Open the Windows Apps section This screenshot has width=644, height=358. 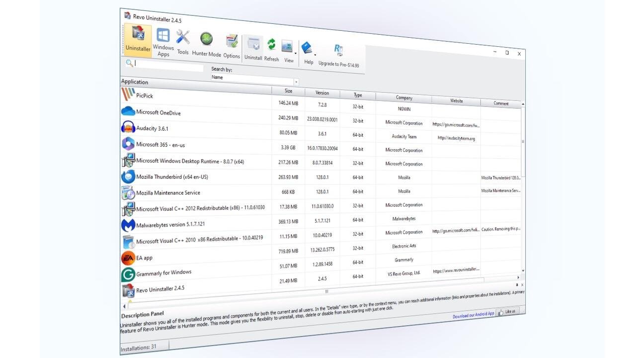coord(163,42)
